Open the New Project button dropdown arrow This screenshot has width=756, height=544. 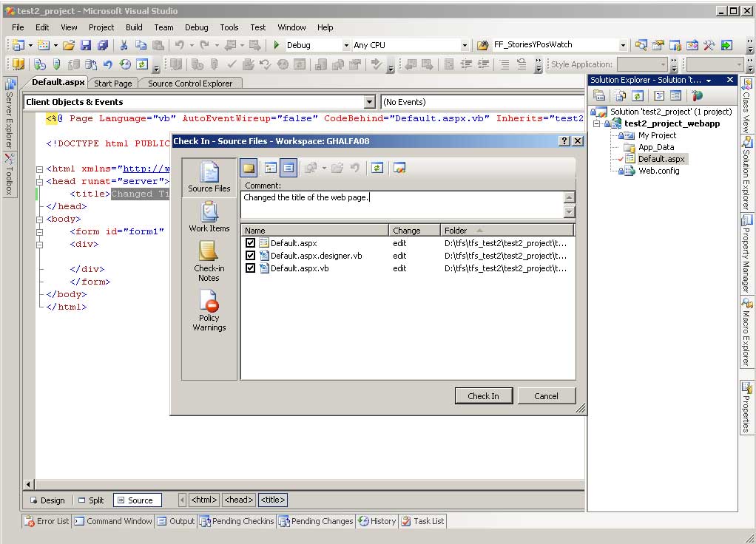coord(30,45)
